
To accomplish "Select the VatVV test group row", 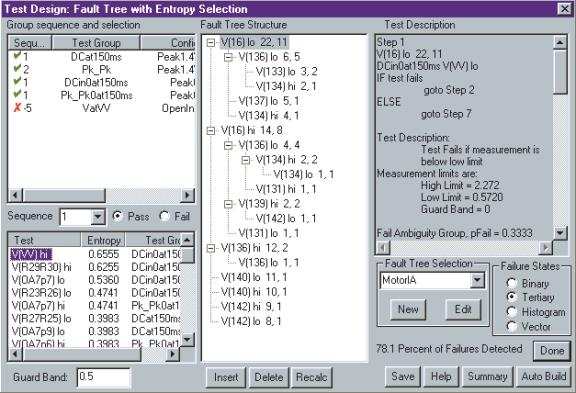I will [102, 108].
